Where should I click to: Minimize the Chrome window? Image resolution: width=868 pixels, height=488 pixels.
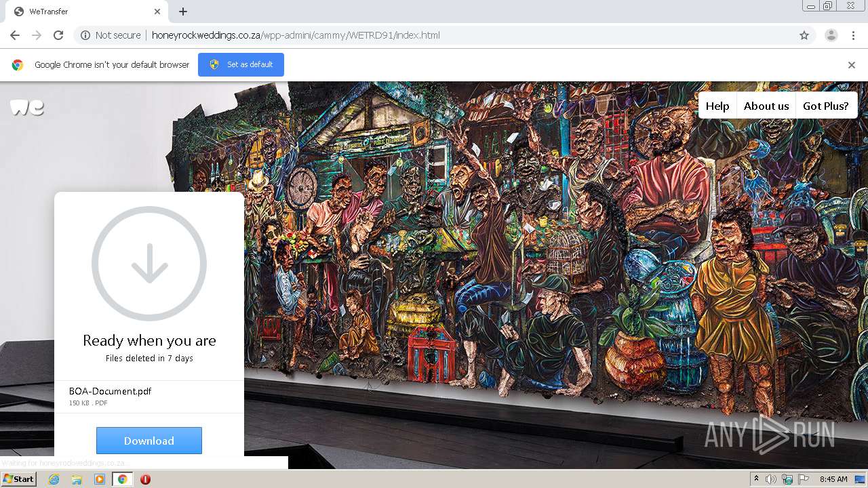[810, 6]
